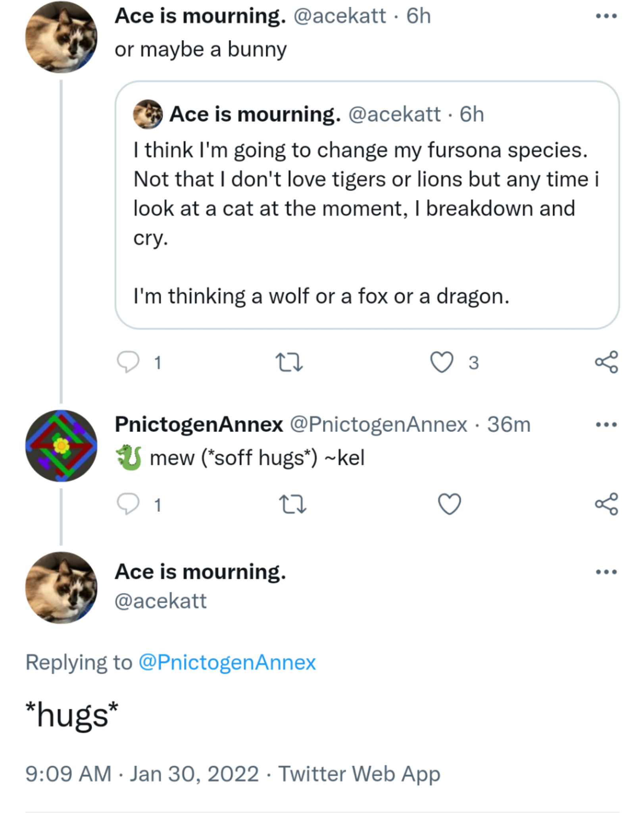View PnictogenAnnex's profile picture
644x813 pixels.
click(x=61, y=446)
